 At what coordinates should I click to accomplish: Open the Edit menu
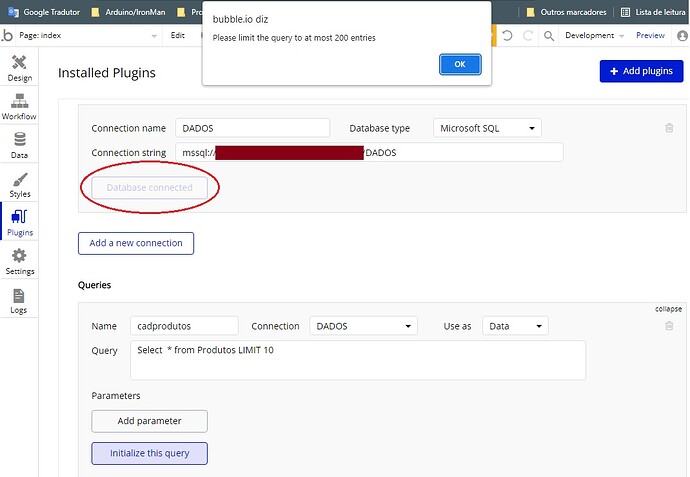[178, 35]
